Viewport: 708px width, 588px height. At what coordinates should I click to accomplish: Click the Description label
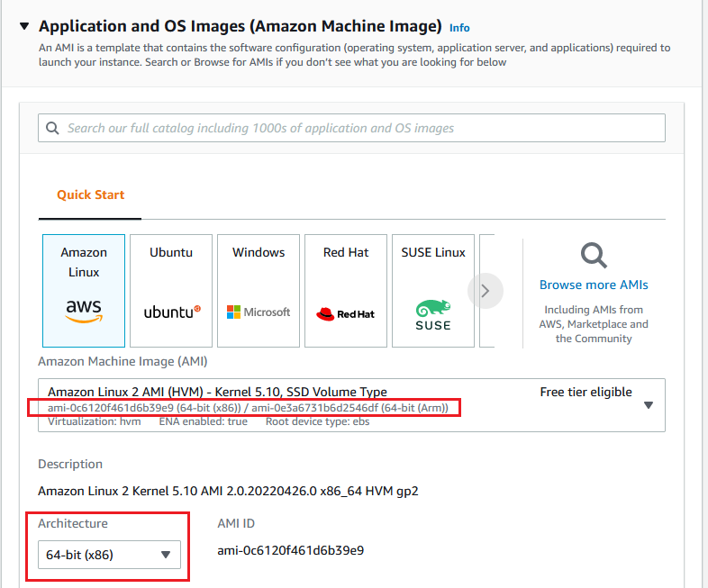(x=70, y=465)
